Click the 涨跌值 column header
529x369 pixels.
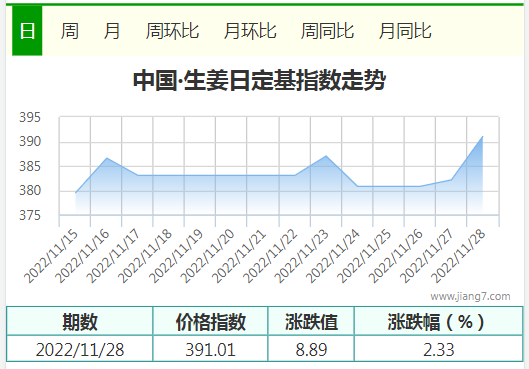[x=311, y=321]
